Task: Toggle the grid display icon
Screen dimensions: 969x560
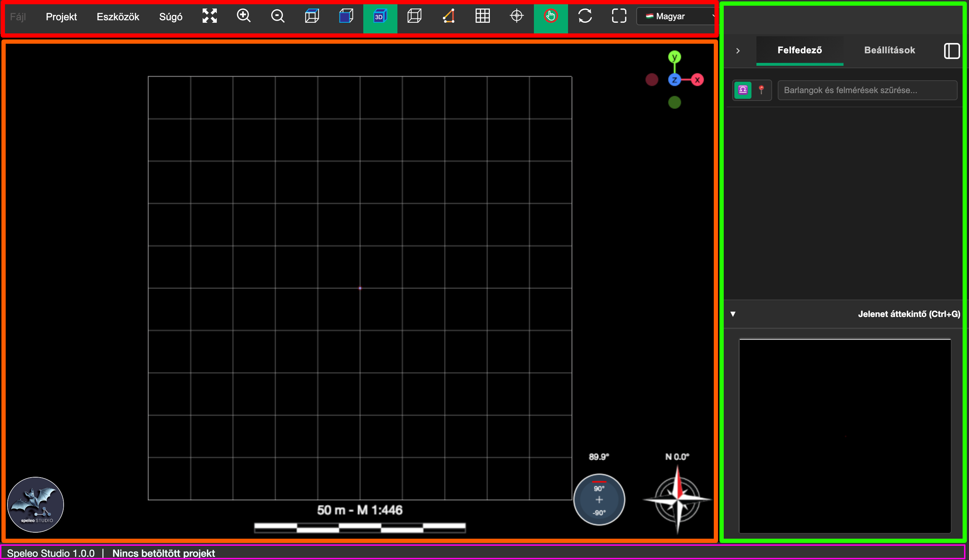Action: 482,16
